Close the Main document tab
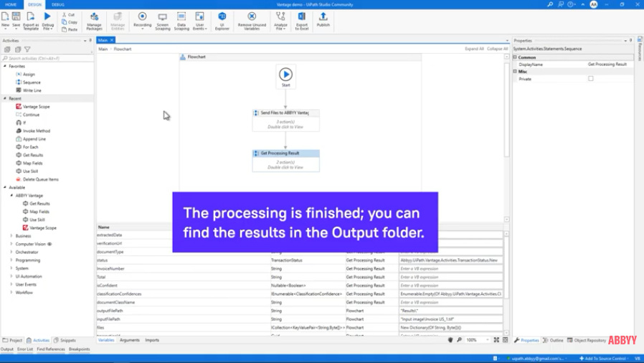Screen dimensions: 644x363 coord(111,40)
